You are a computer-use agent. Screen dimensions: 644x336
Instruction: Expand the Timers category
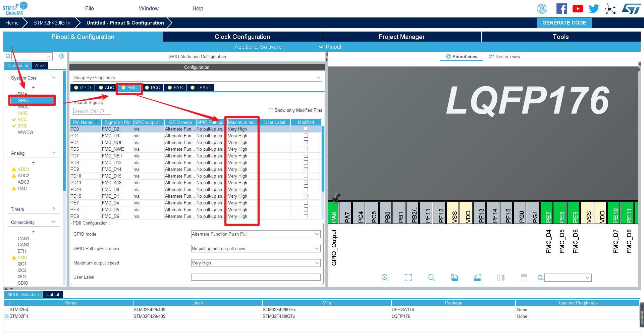pos(54,209)
